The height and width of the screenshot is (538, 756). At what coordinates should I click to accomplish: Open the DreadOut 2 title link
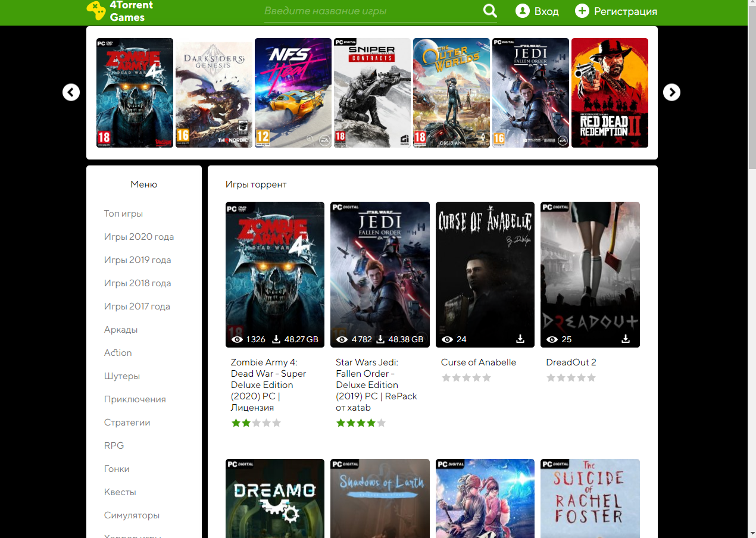[x=571, y=362]
